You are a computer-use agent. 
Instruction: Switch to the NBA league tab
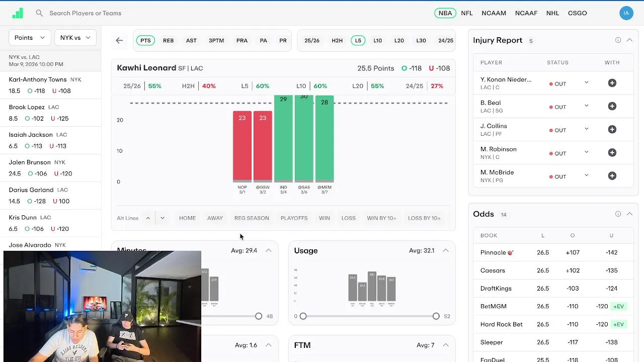click(445, 13)
